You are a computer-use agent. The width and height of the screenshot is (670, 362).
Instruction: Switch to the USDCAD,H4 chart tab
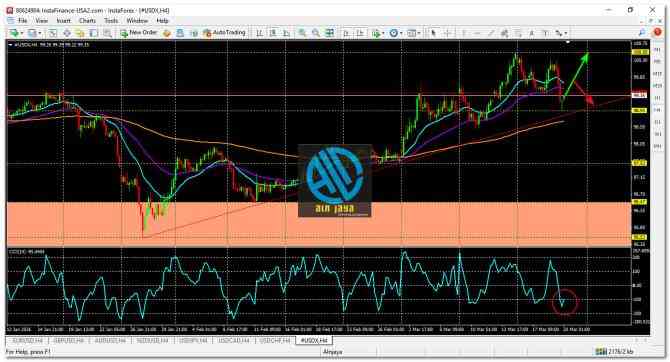pyautogui.click(x=234, y=341)
